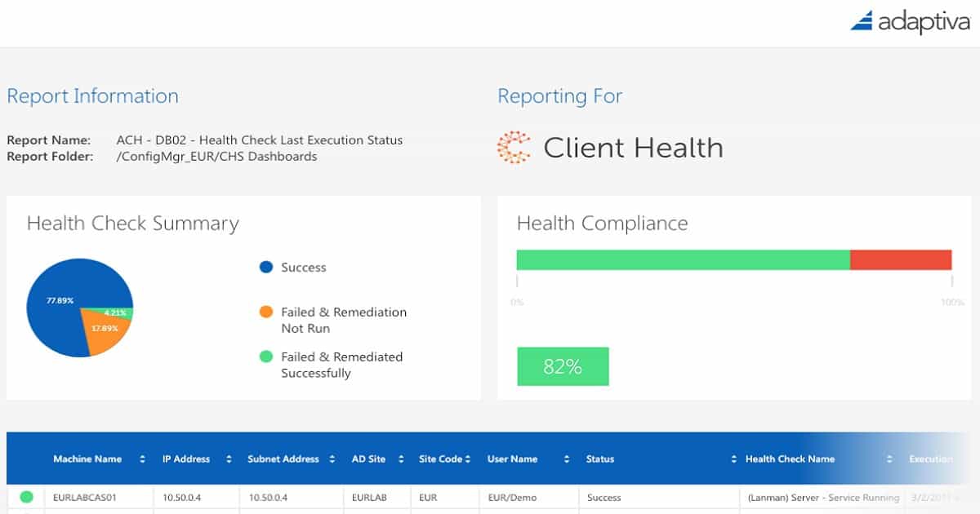Screen dimensions: 980x514
Task: Click the green 4.21% pie slice
Action: pyautogui.click(x=117, y=312)
